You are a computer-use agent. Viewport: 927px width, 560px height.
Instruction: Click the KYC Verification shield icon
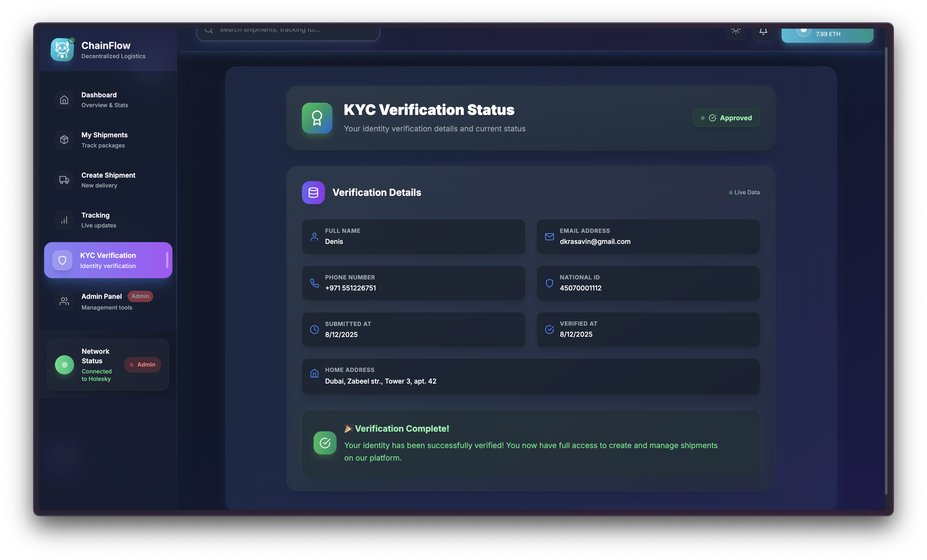[x=62, y=260]
